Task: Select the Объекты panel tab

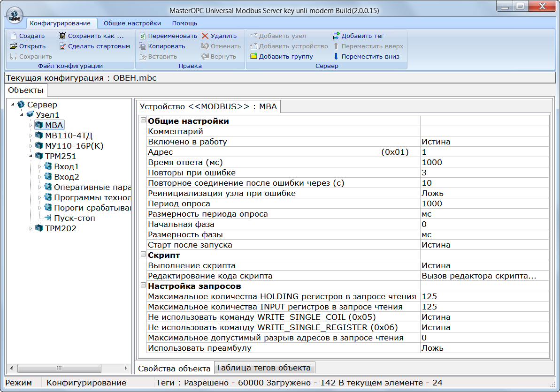Action: click(26, 90)
